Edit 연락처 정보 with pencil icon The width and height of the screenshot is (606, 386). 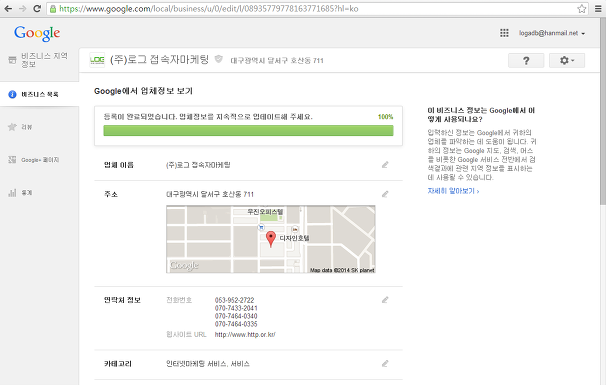tap(385, 300)
